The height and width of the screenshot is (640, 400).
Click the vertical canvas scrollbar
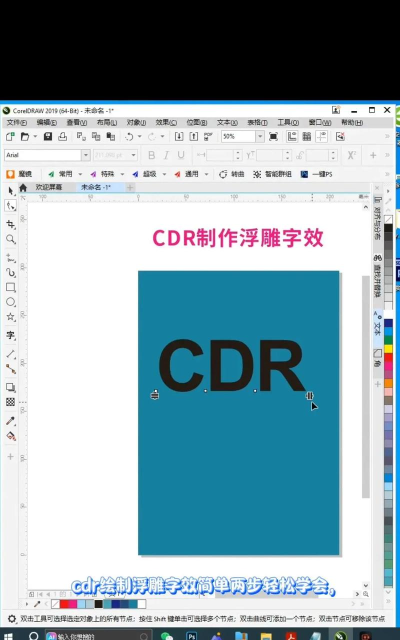coord(365,387)
